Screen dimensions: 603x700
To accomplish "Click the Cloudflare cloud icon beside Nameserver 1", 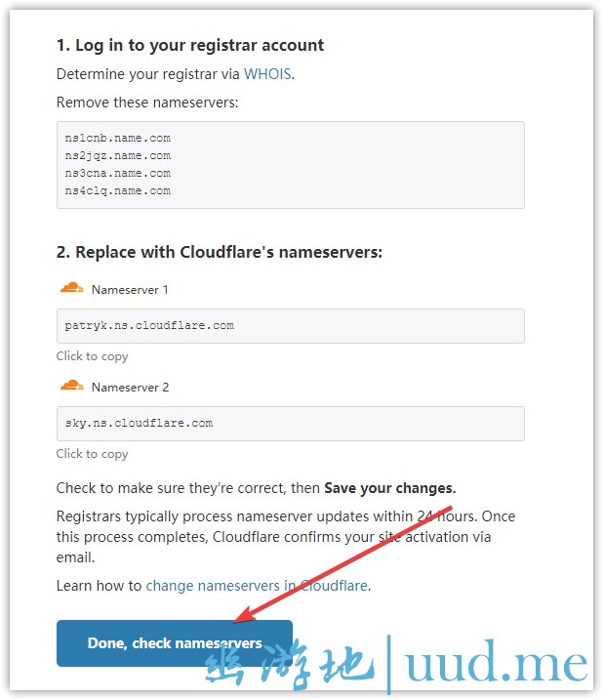I will (x=71, y=288).
